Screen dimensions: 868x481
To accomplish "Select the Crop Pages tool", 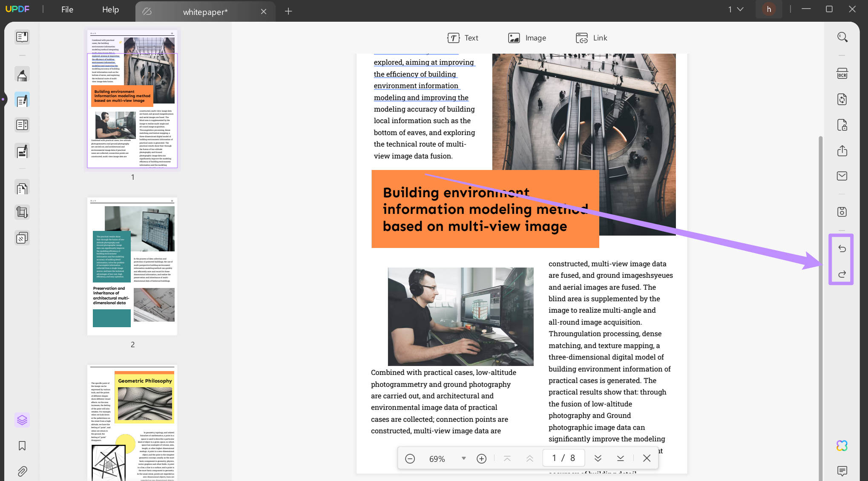I will 22,212.
